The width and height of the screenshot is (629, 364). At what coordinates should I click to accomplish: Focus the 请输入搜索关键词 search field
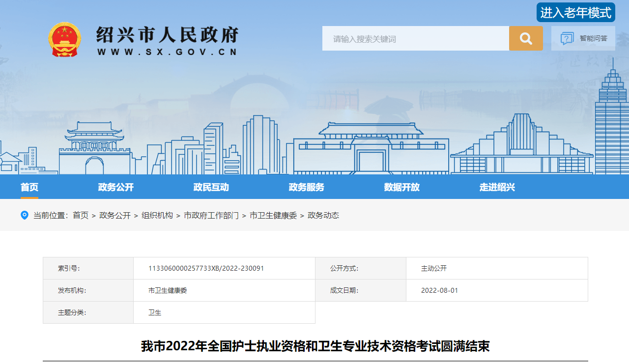[x=415, y=38]
